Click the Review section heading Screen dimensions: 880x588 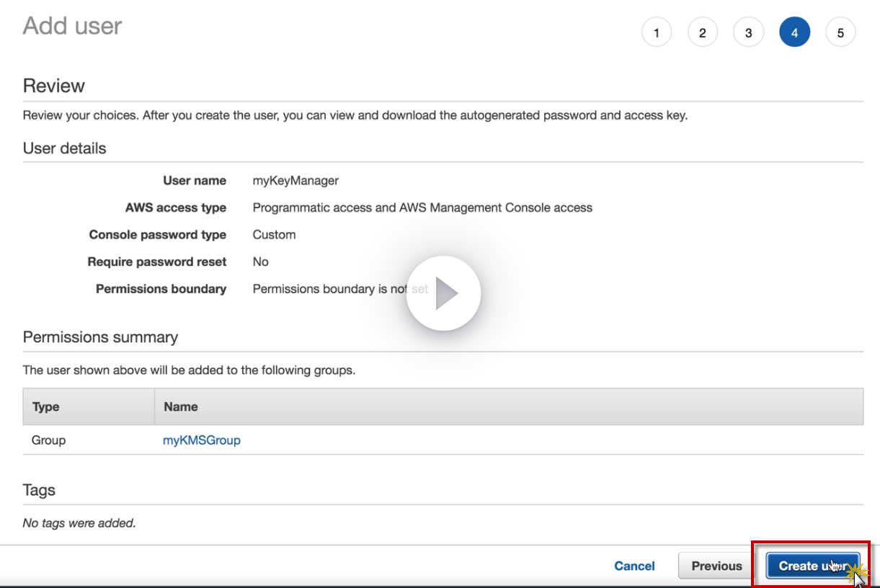pos(54,86)
